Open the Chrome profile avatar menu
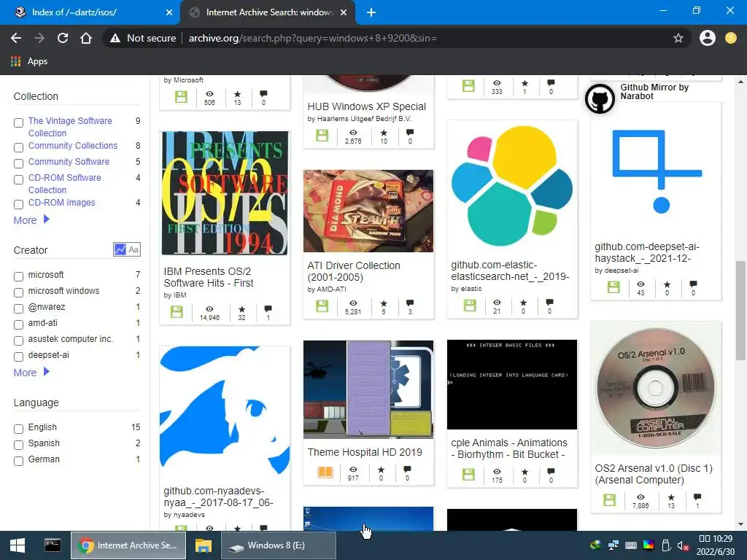Viewport: 747px width, 560px height. pyautogui.click(x=707, y=38)
